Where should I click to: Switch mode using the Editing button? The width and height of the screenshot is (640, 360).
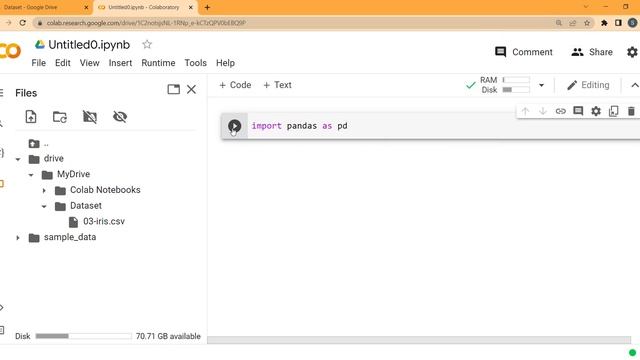(x=588, y=85)
